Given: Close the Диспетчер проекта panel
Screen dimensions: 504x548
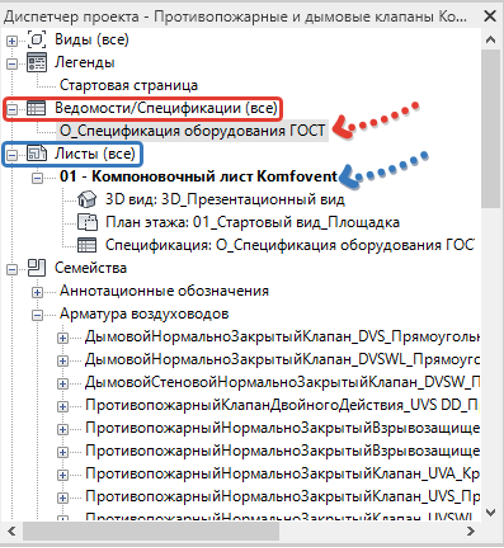Looking at the screenshot, I should [490, 16].
